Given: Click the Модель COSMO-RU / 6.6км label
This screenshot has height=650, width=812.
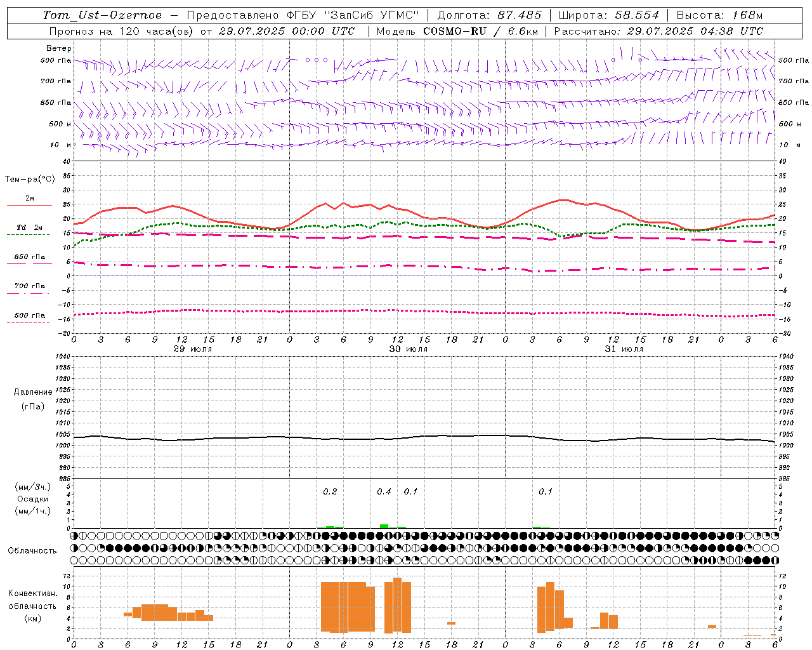Looking at the screenshot, I should (x=457, y=31).
